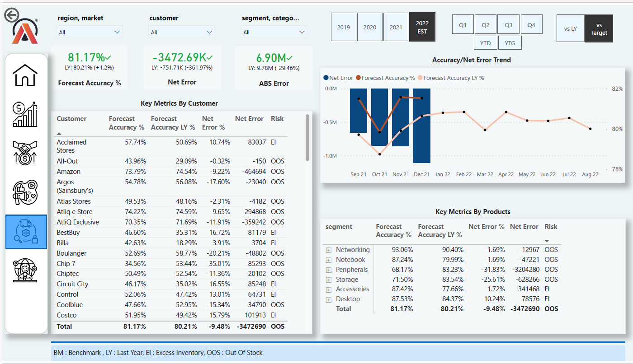Select the finance chart icon in sidebar
The image size is (633, 364).
point(26,114)
